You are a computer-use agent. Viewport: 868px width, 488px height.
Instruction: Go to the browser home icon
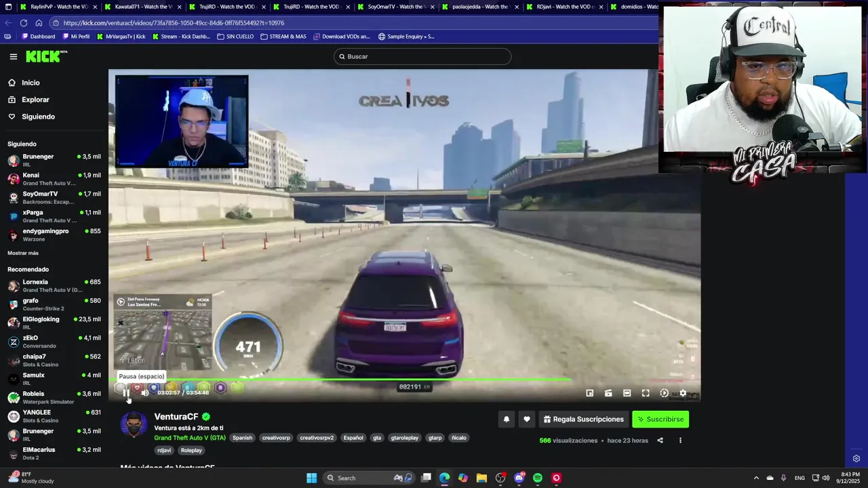pos(39,23)
